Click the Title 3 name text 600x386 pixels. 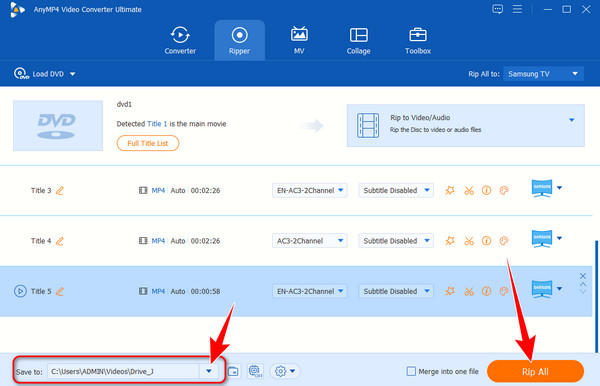(x=41, y=190)
